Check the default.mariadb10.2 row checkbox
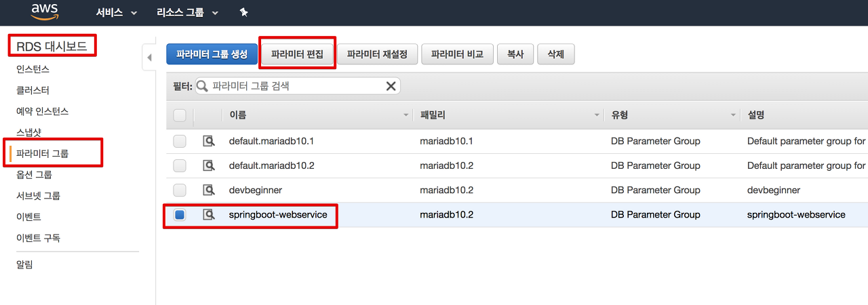Screen dimensions: 868x305 pos(180,165)
